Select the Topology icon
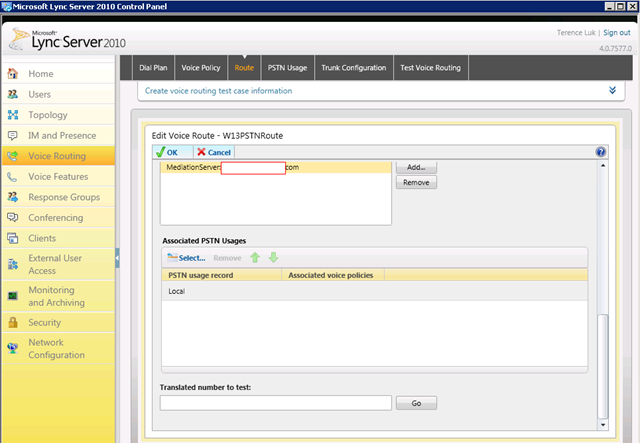The width and height of the screenshot is (640, 443). pyautogui.click(x=12, y=115)
